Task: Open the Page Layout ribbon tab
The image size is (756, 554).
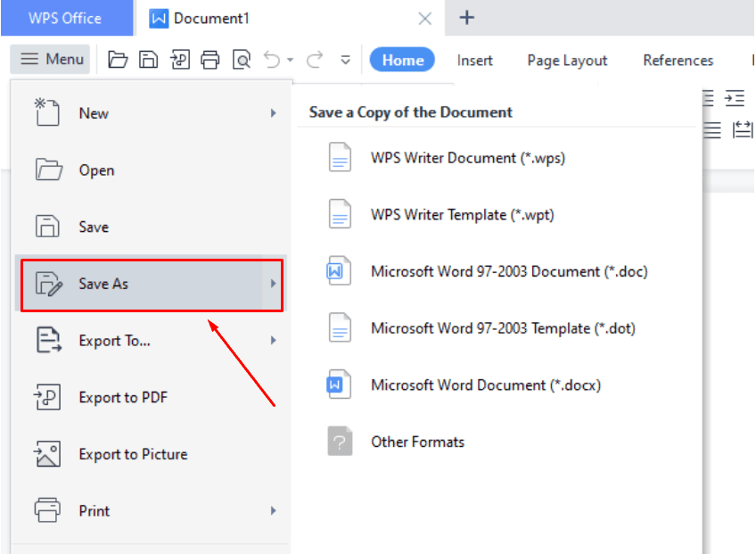Action: [x=567, y=61]
